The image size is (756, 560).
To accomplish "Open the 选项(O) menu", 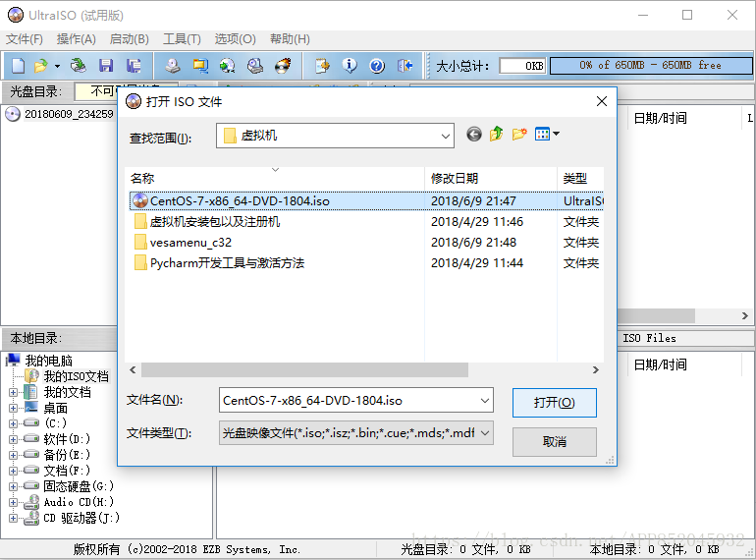I will tap(235, 39).
